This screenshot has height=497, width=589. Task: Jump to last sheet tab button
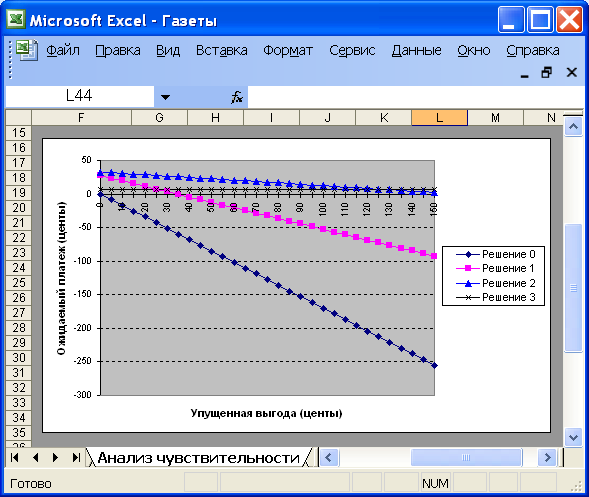(76, 458)
